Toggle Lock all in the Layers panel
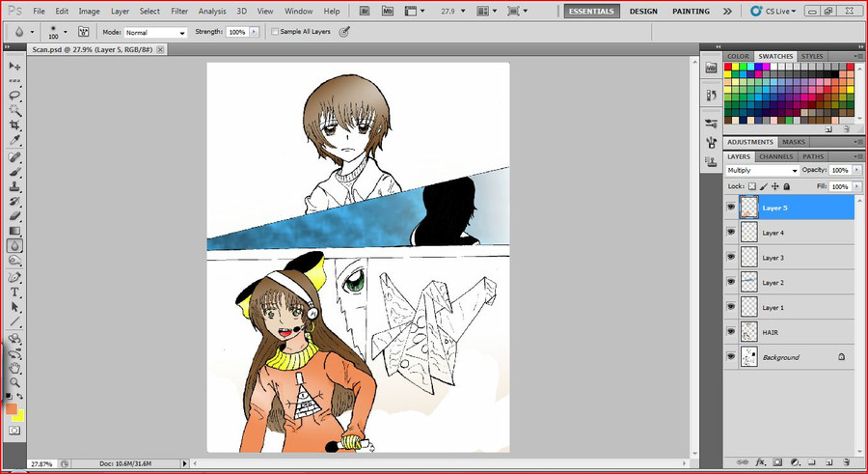Image resolution: width=868 pixels, height=474 pixels. click(x=787, y=186)
